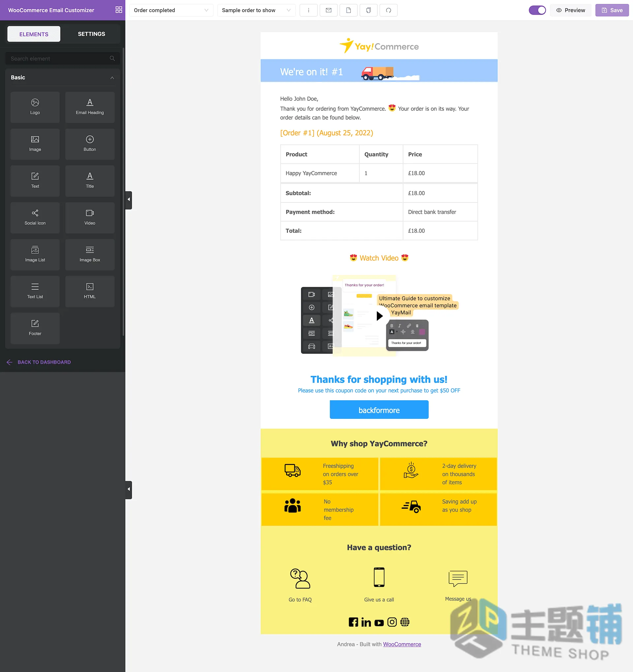633x672 pixels.
Task: Select the We're on it! #1 banner
Action: point(379,71)
